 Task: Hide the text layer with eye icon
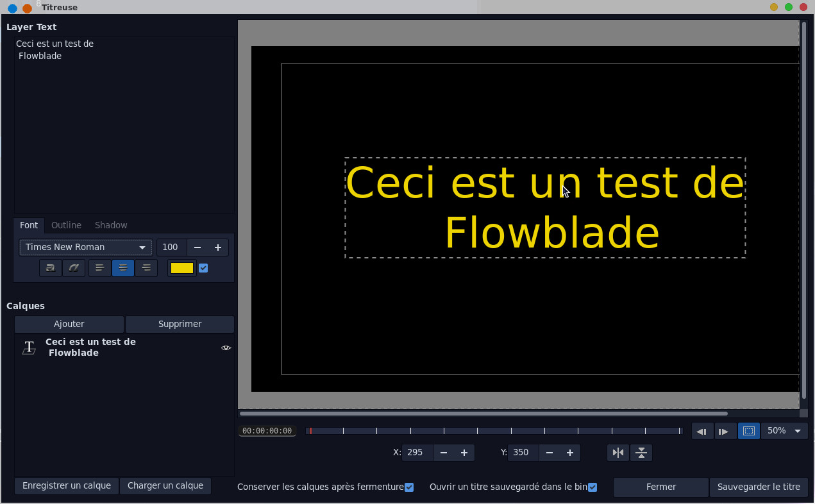click(x=226, y=348)
